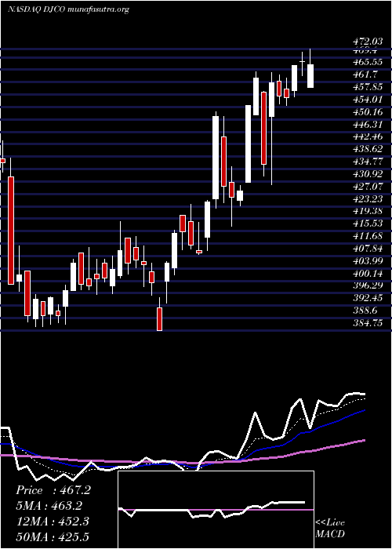
Task: Click the 457.85 price axis label
Action: tap(368, 87)
